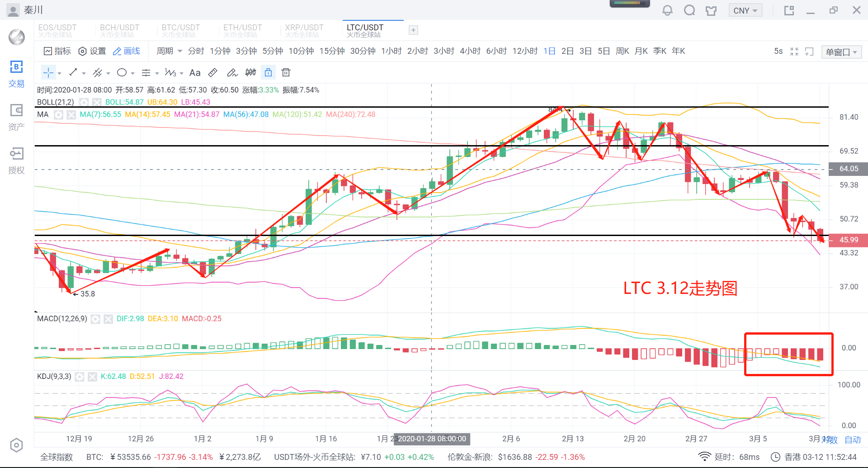Switch to the XRP/USDT tab
This screenshot has height=468, width=868.
click(304, 30)
